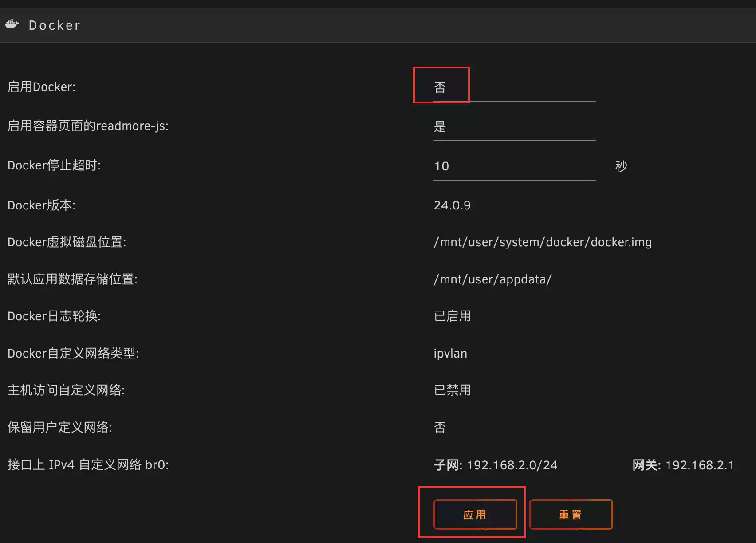Click the Docker whale icon in header
This screenshot has width=756, height=543.
pos(12,24)
